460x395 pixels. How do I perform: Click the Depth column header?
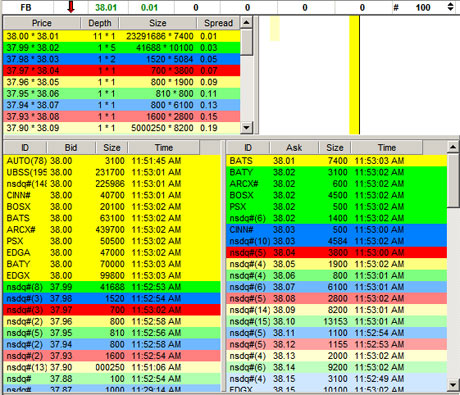(x=100, y=23)
